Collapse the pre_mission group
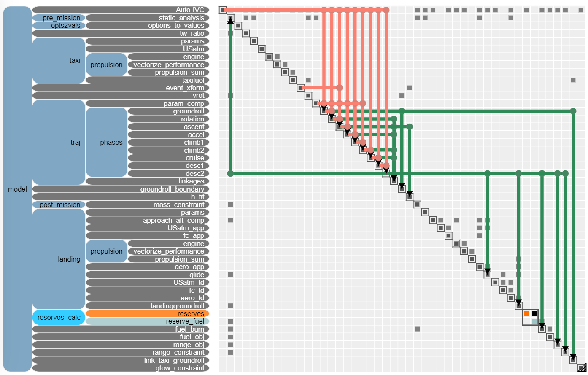 pos(59,18)
